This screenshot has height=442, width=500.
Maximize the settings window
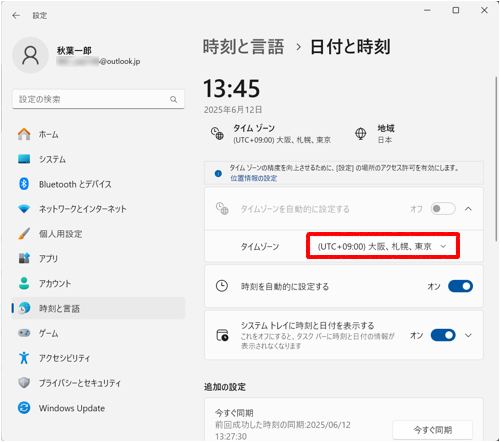[456, 10]
